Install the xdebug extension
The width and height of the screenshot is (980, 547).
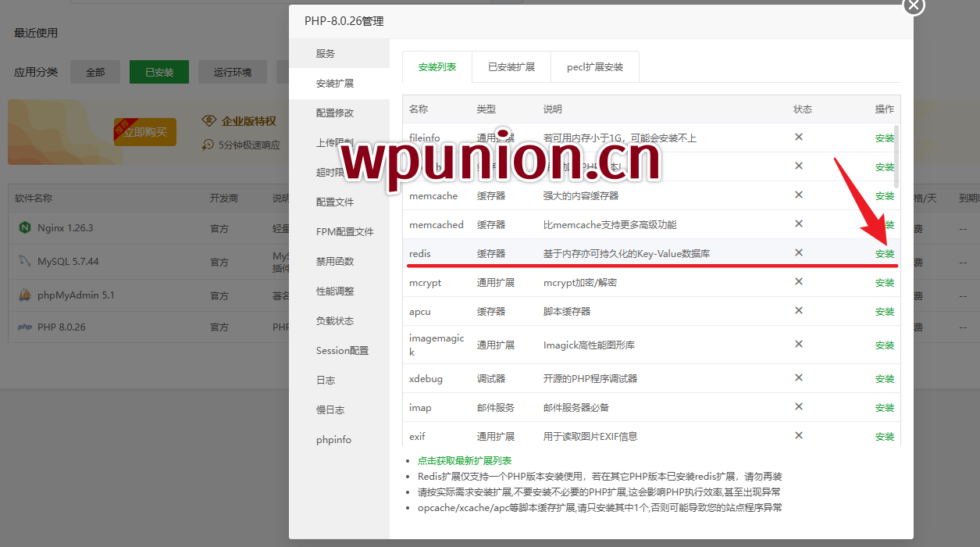[885, 379]
